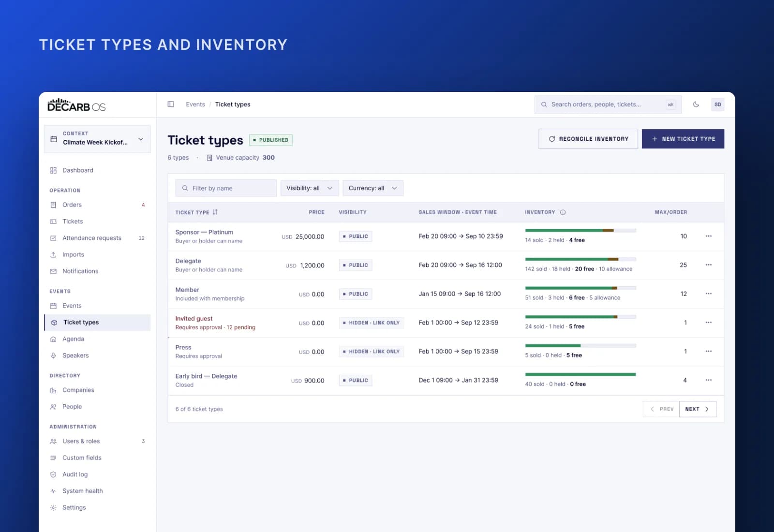Open Notifications in sidebar
The height and width of the screenshot is (532, 774).
(x=97, y=271)
